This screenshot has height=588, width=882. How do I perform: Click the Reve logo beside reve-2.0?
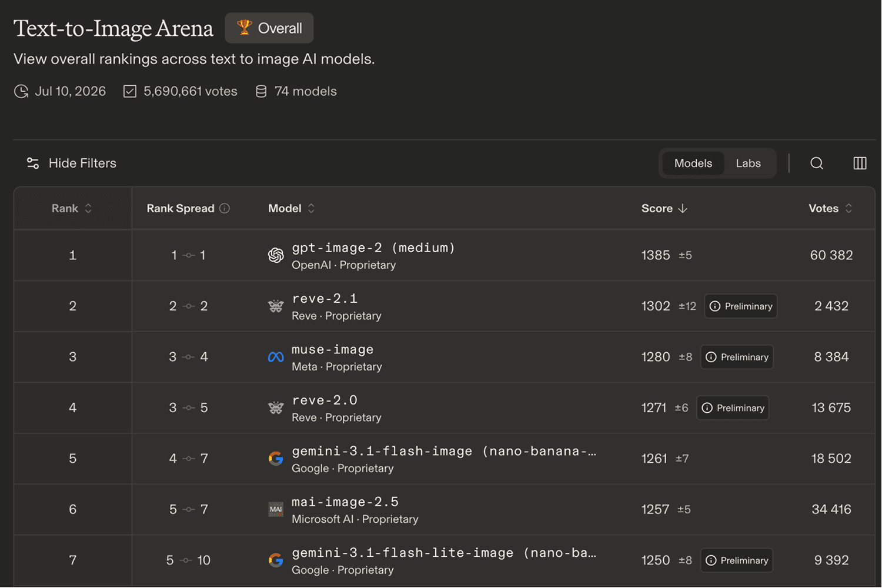coord(276,408)
